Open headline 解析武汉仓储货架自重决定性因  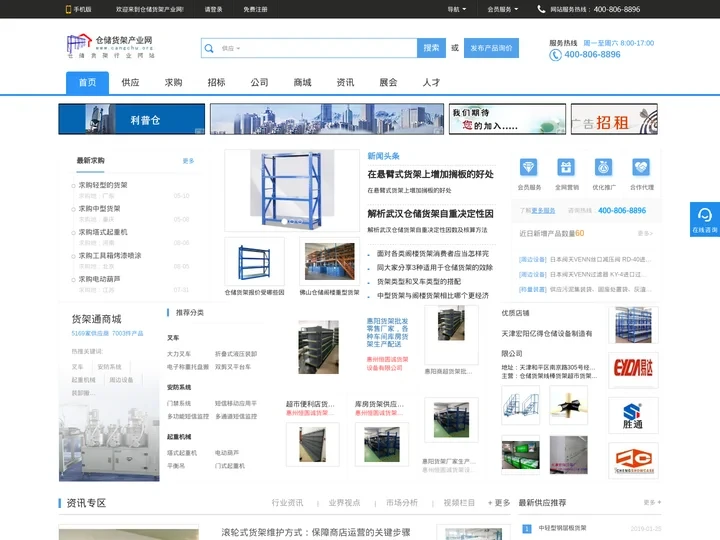tap(430, 214)
